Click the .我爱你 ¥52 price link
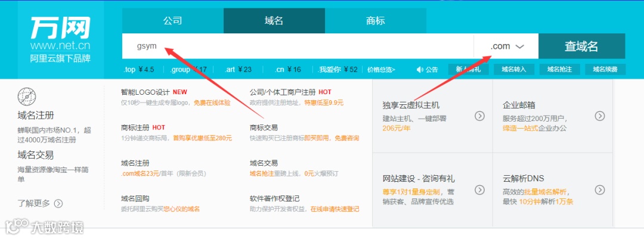Viewport: 644px width, 239px height. coord(338,69)
